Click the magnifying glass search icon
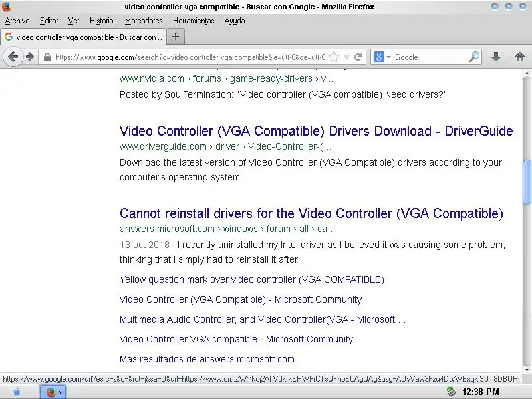Image resolution: width=532 pixels, height=399 pixels. click(x=474, y=57)
